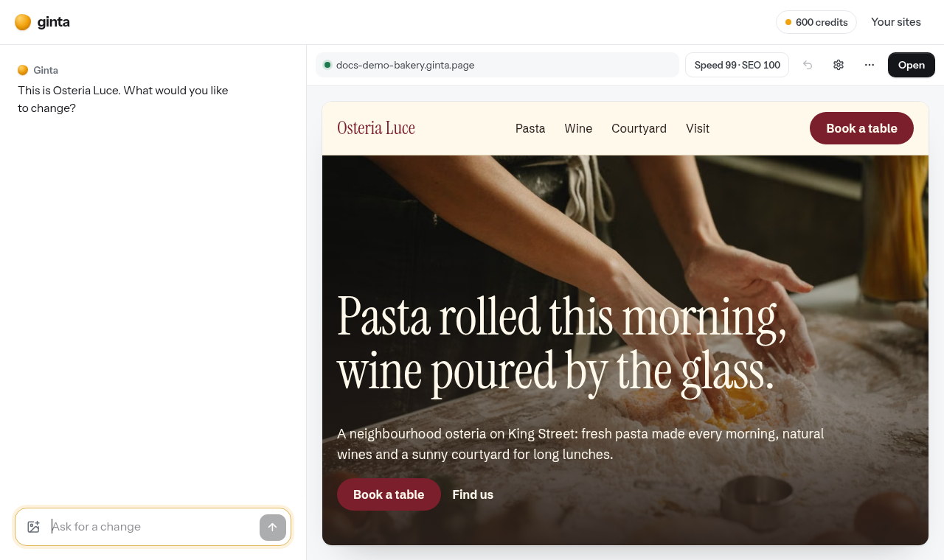Send the message with the arrow button
Screen dimensions: 944x560
(273, 527)
